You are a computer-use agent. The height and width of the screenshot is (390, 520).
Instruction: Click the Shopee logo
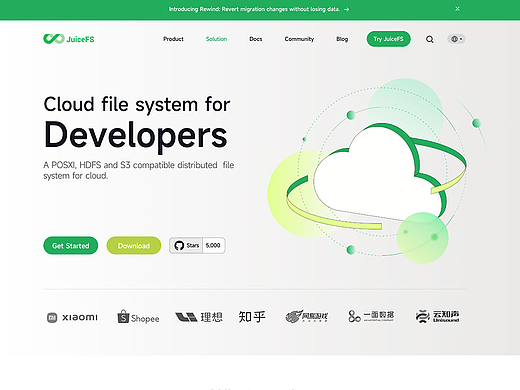tap(138, 317)
